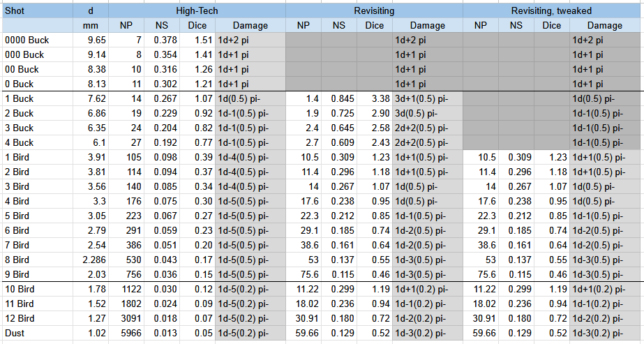Click the 'Revisiting, tweaked' header cell
Viewport: 644px width, 344px height.
551,10
